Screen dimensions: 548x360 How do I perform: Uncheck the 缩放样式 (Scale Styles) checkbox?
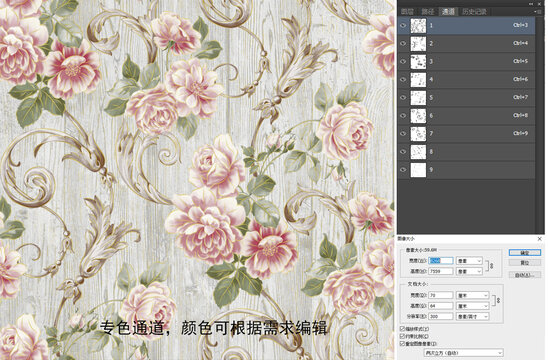click(x=402, y=329)
